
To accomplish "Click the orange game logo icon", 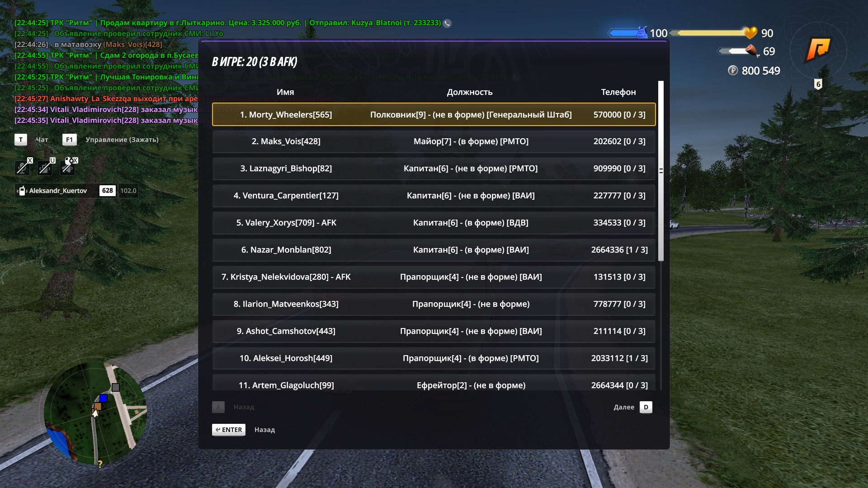I will (818, 48).
